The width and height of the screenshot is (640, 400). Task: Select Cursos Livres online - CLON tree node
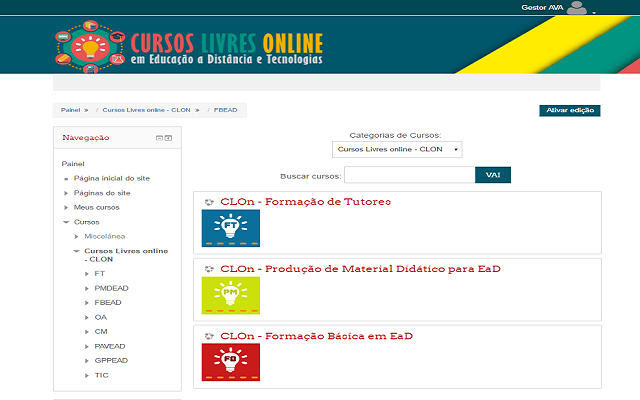click(x=126, y=255)
